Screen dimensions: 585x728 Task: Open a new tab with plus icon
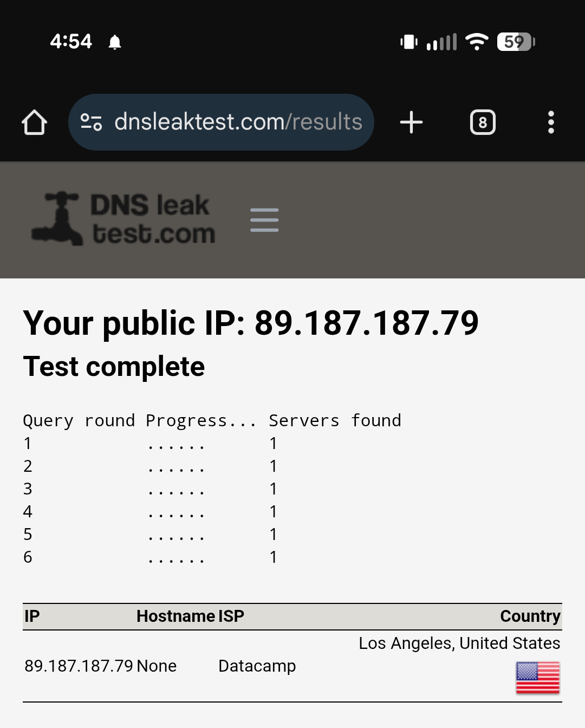411,122
